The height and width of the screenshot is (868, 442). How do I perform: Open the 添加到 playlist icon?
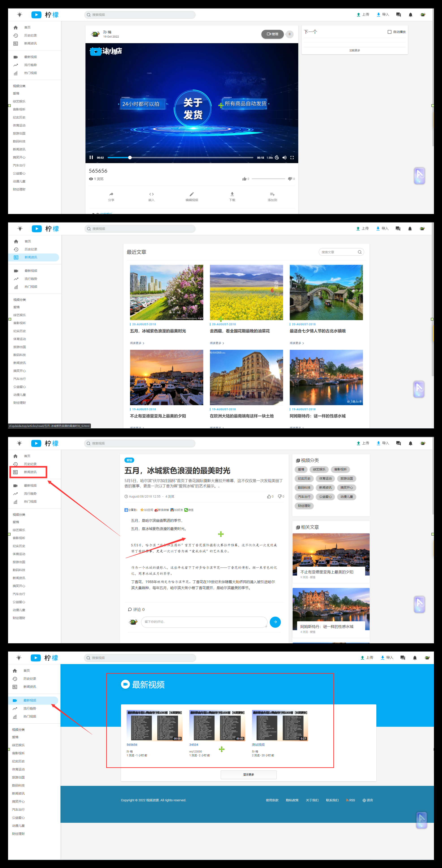tap(272, 194)
